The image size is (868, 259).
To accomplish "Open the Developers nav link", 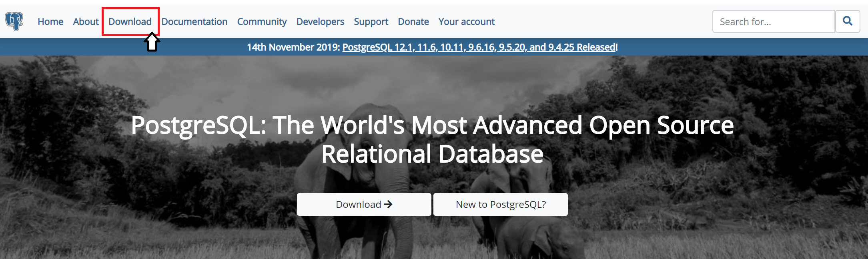I will point(320,22).
